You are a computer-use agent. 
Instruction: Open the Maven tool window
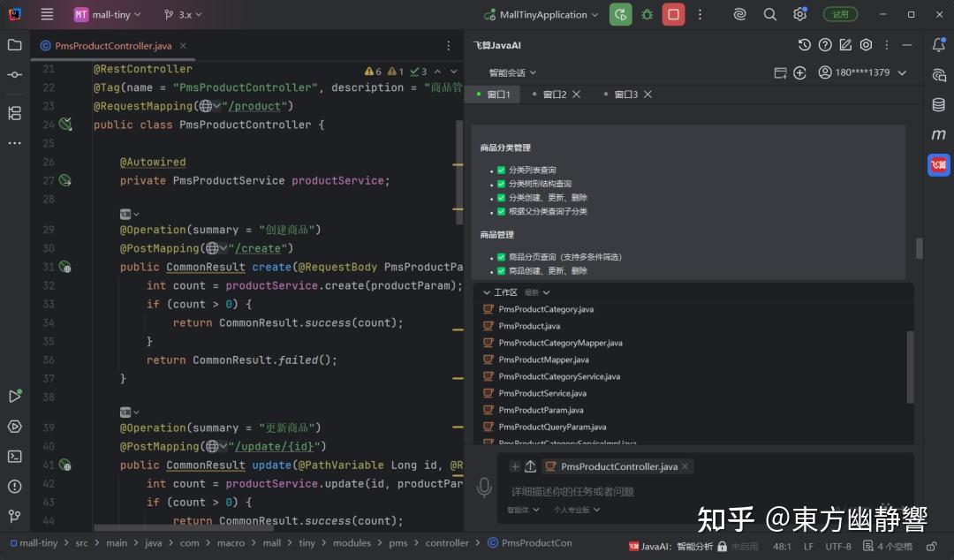pos(939,134)
